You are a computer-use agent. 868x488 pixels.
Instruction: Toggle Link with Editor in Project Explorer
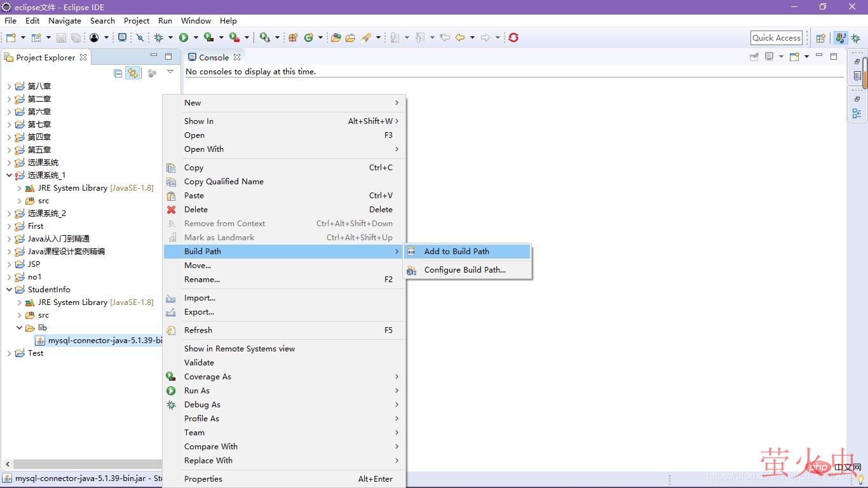[132, 73]
